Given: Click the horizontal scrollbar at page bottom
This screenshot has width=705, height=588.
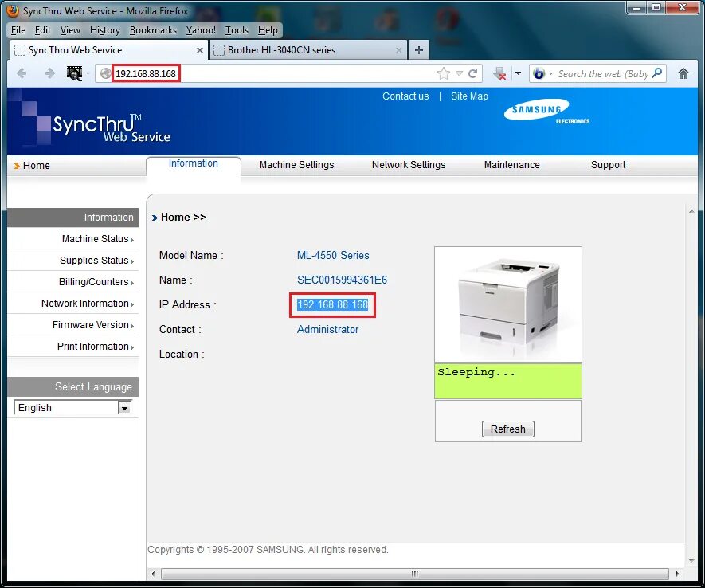Looking at the screenshot, I should click(x=415, y=574).
